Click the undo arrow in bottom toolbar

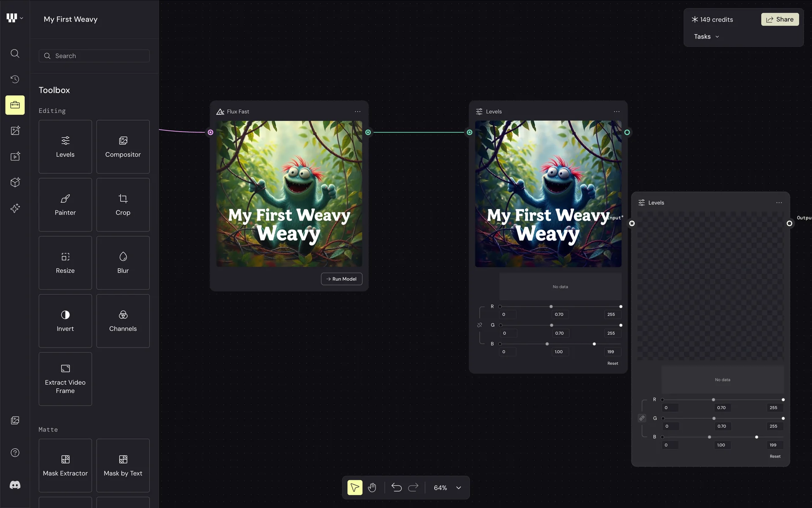[x=396, y=488]
